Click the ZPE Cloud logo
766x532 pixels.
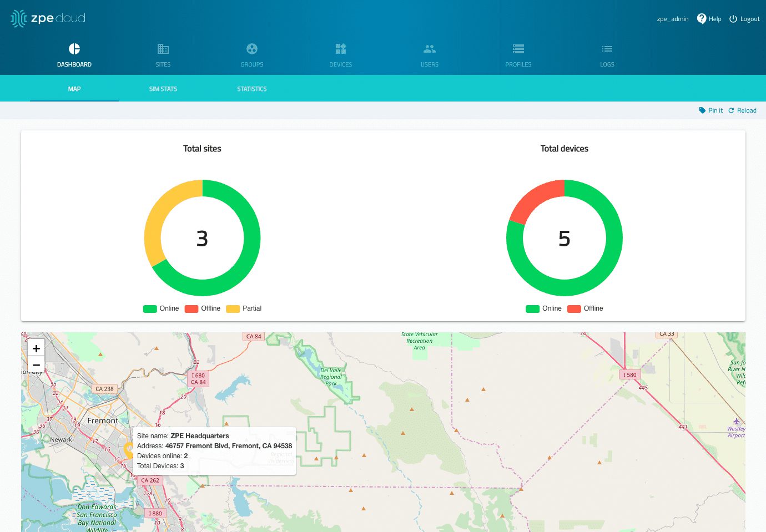pyautogui.click(x=48, y=18)
